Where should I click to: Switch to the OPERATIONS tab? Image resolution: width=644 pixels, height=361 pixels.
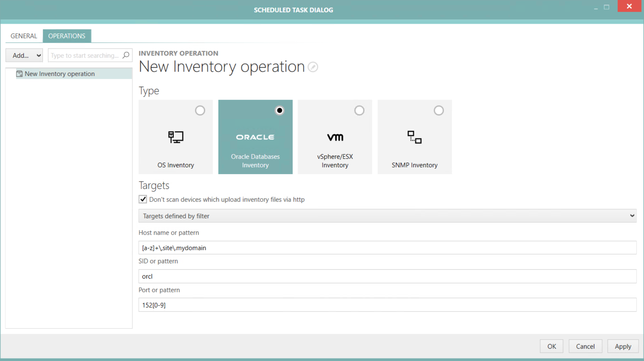click(x=67, y=36)
